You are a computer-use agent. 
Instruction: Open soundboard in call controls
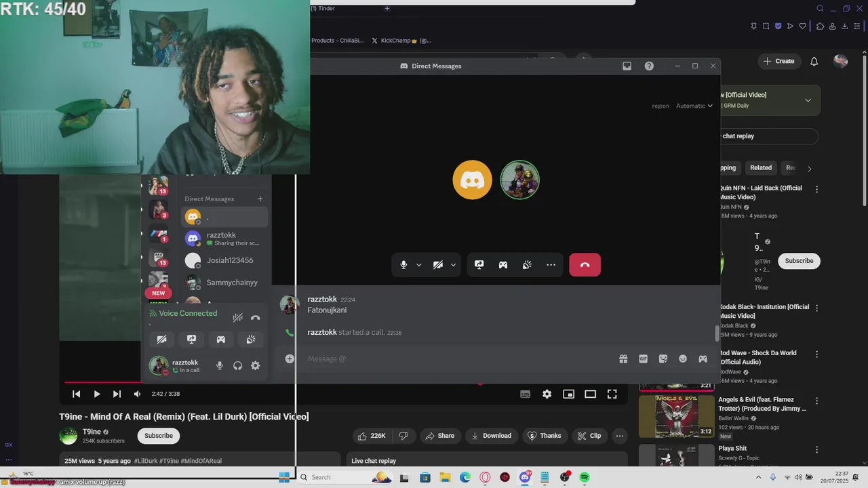527,265
